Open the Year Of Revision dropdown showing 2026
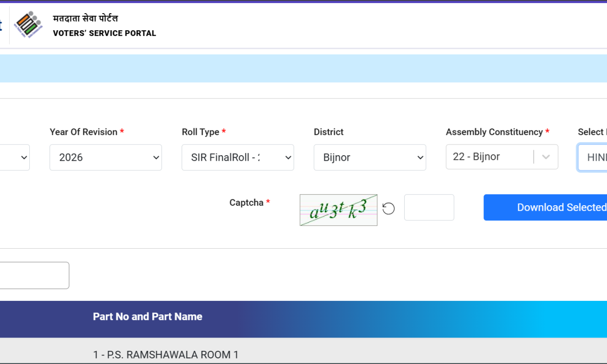The image size is (607, 364). tap(106, 158)
